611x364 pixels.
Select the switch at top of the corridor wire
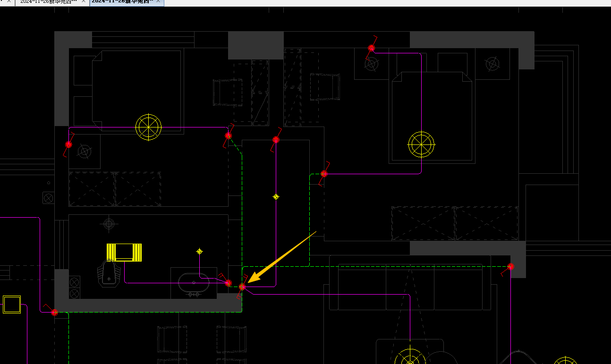click(276, 140)
